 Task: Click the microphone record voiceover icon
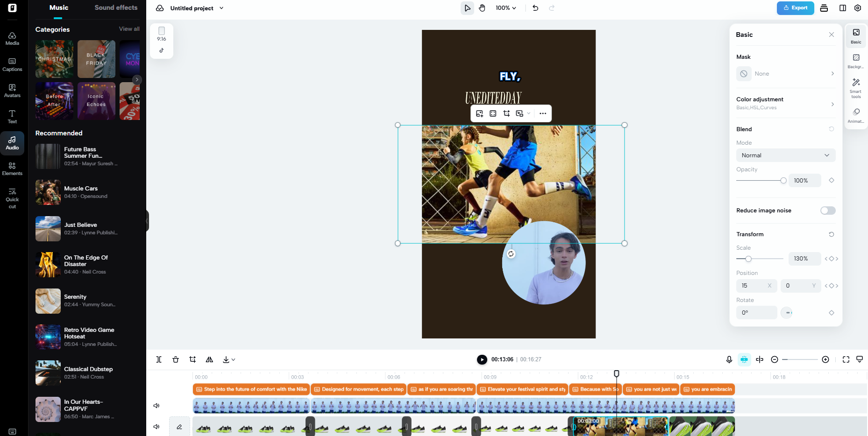pyautogui.click(x=729, y=359)
